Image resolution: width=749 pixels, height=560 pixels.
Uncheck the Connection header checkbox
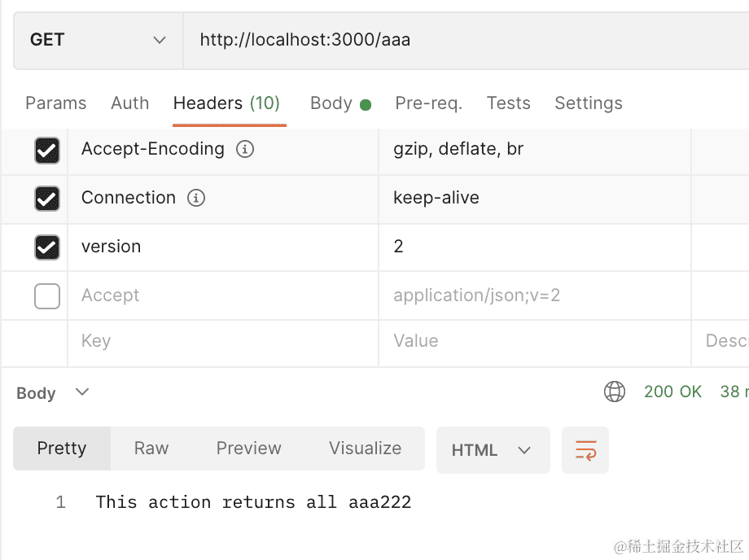47,199
